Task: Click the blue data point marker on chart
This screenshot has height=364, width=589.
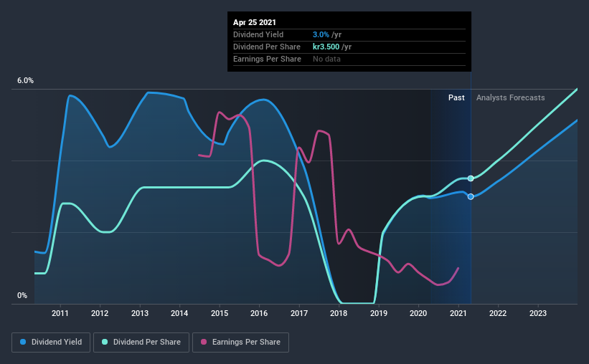Action: point(471,196)
